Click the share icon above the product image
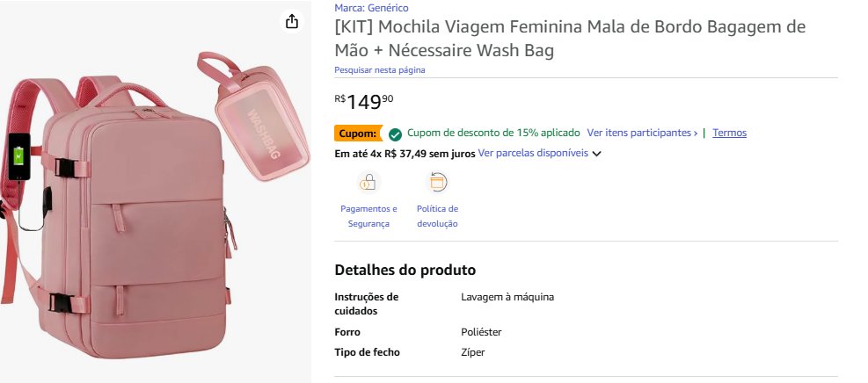This screenshot has height=383, width=868. click(293, 22)
